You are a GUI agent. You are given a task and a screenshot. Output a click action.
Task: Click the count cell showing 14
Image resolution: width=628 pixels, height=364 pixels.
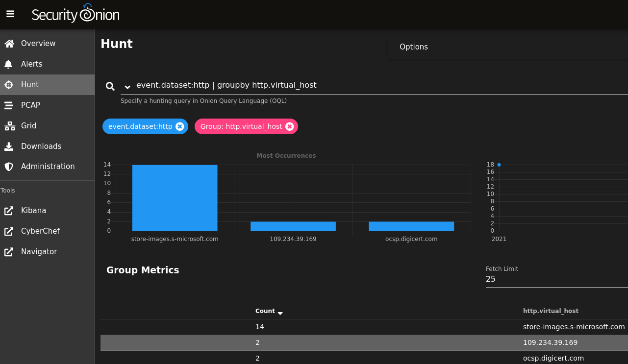point(259,327)
